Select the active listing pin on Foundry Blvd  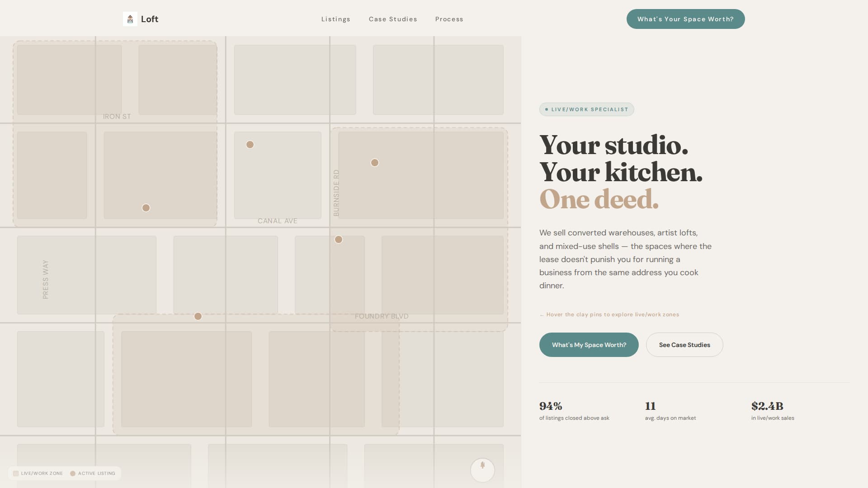click(198, 316)
